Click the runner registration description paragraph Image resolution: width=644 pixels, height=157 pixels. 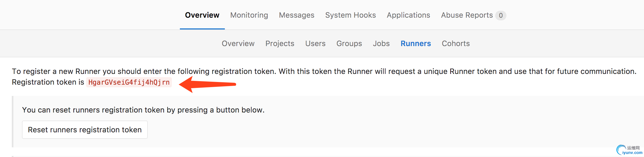click(324, 77)
